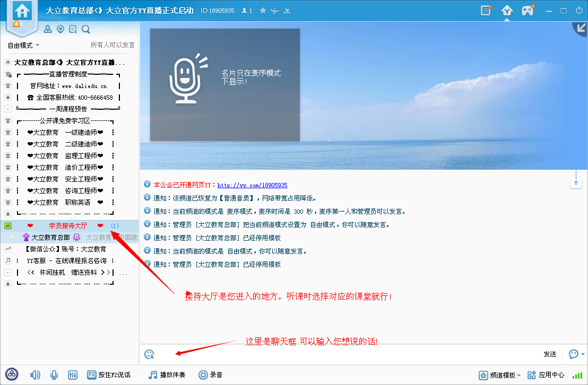The image size is (588, 385).
Task: Click the 发送 send button
Action: [x=550, y=354]
